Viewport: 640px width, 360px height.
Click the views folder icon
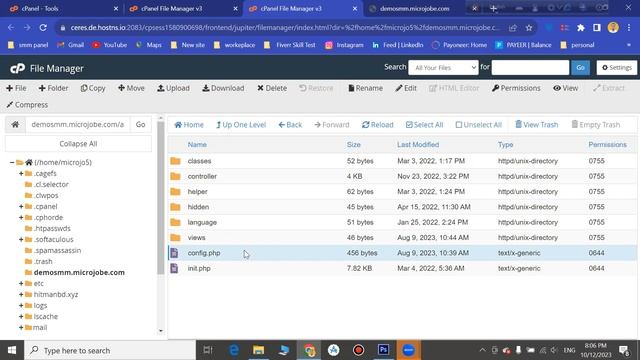click(x=176, y=238)
